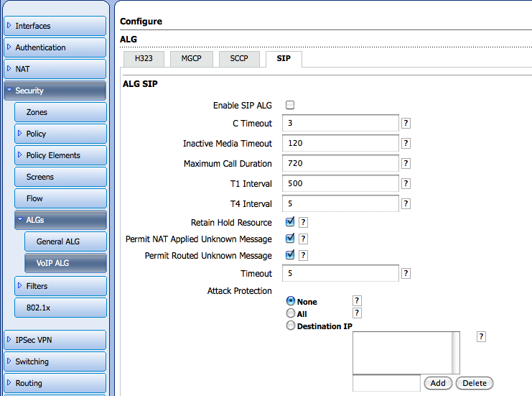Viewport: 532px width, 396px height.
Task: Open help for C Timeout
Action: 406,124
